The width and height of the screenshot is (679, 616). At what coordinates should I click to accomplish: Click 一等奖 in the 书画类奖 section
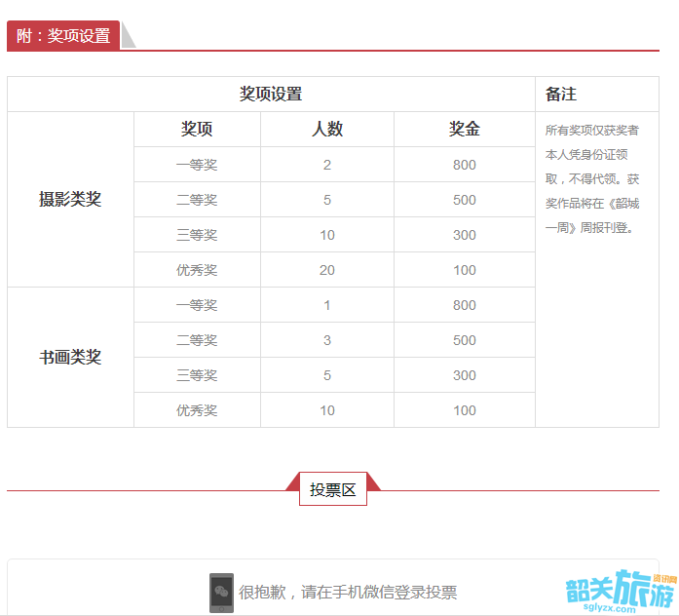pos(197,305)
